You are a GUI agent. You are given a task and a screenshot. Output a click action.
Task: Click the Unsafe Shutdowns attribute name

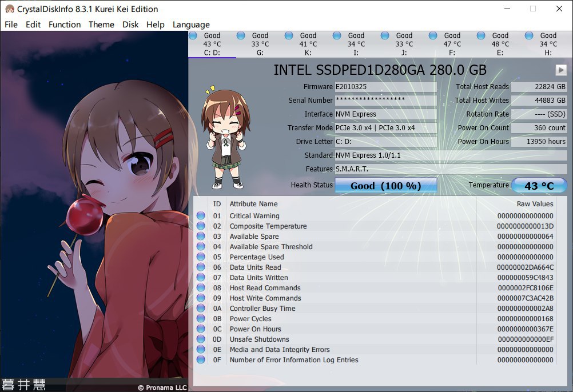click(260, 339)
